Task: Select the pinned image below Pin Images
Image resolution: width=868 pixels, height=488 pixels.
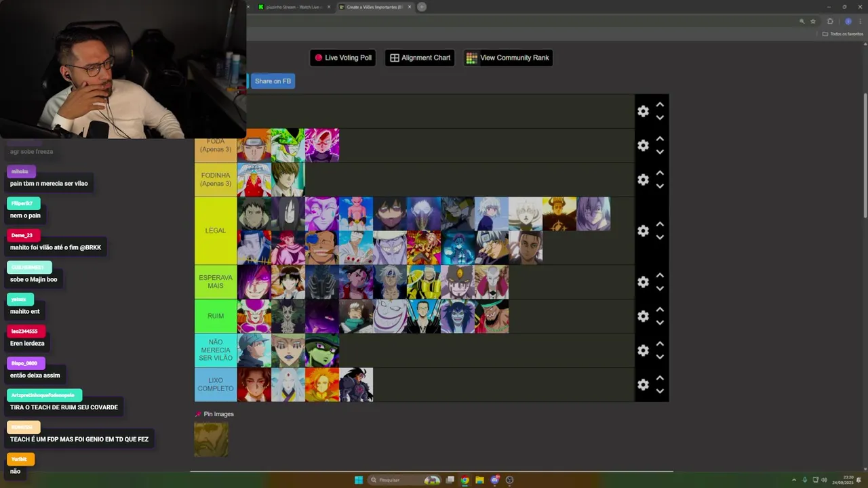Action: click(x=212, y=439)
